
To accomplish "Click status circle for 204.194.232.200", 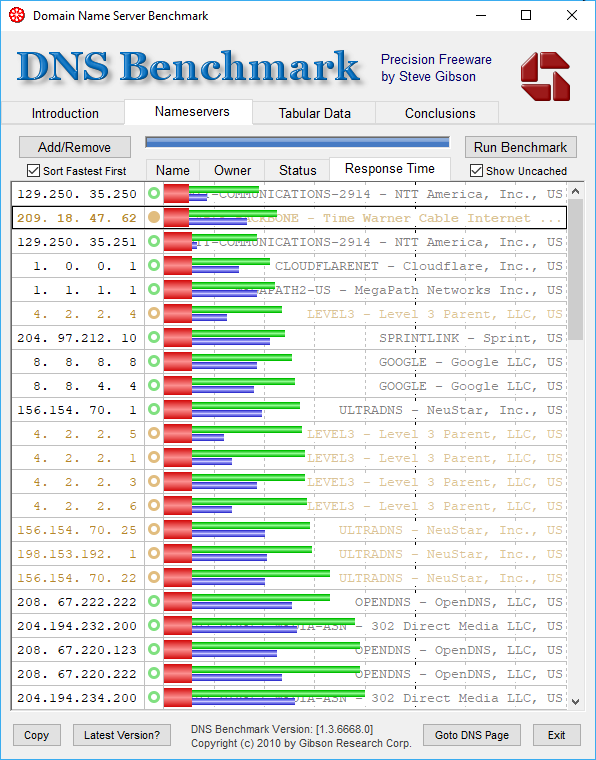I will (154, 625).
